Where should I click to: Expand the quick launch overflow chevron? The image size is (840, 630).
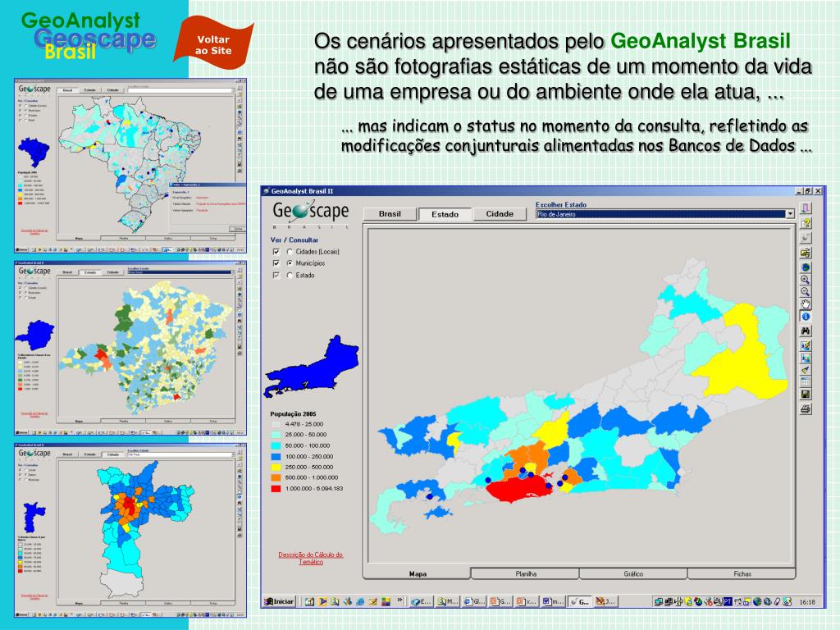point(399,600)
